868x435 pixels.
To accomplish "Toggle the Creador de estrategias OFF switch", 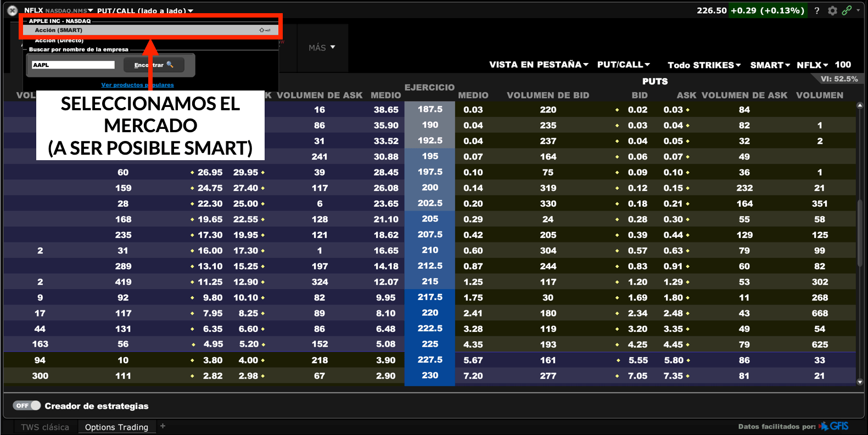I will tap(27, 405).
